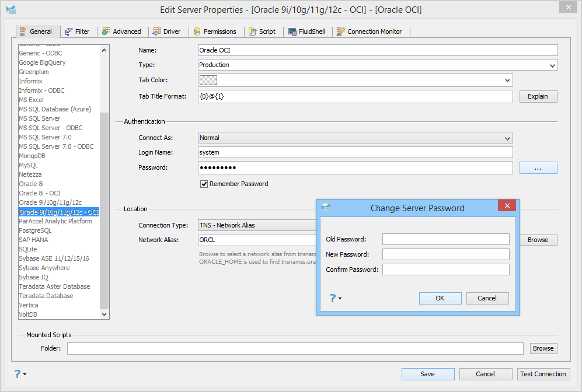Click the Test Connection button
The height and width of the screenshot is (392, 582).
543,374
